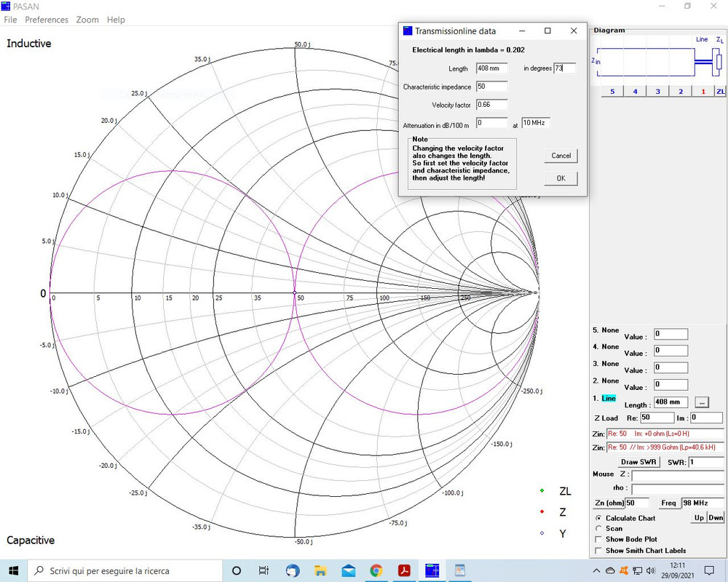Screen dimensions: 728x582
Task: Select the Calculate Chart radio button
Action: pyautogui.click(x=598, y=518)
